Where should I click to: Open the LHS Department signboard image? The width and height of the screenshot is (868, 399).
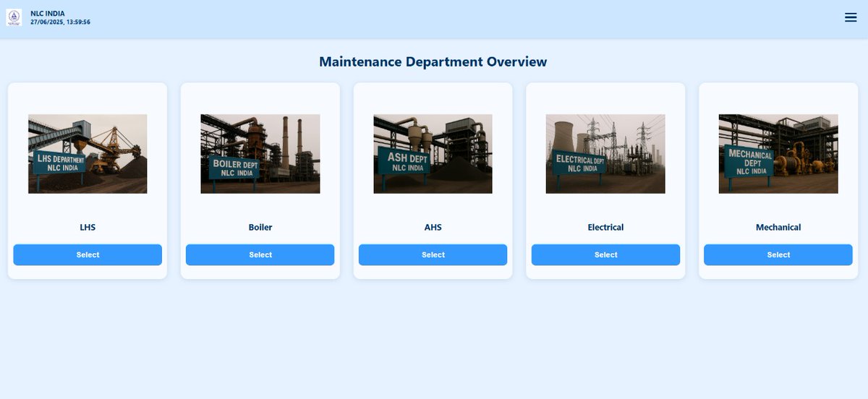[88, 154]
